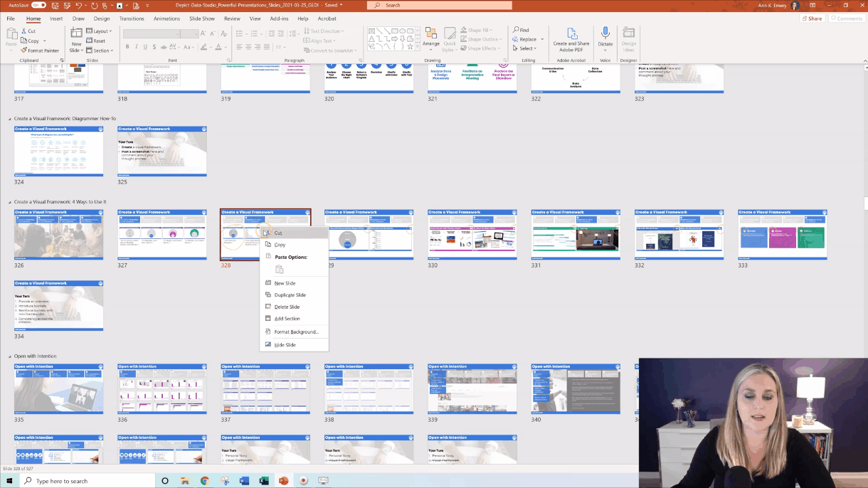This screenshot has width=868, height=488.
Task: Click the taskbar search field
Action: coord(87,481)
